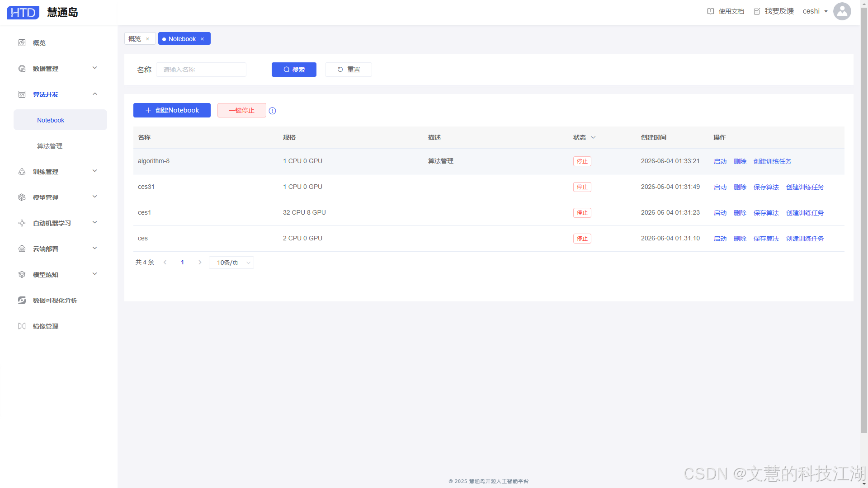The width and height of the screenshot is (868, 488).
Task: Click the 数据管理 sidebar icon
Action: point(22,69)
